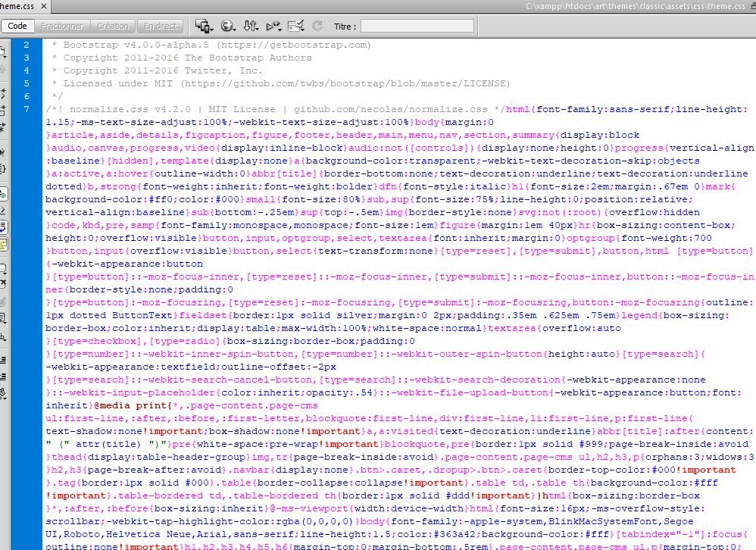756x550 pixels.
Task: Click the Expand All icon in coding toolbar
Action: (2, 127)
